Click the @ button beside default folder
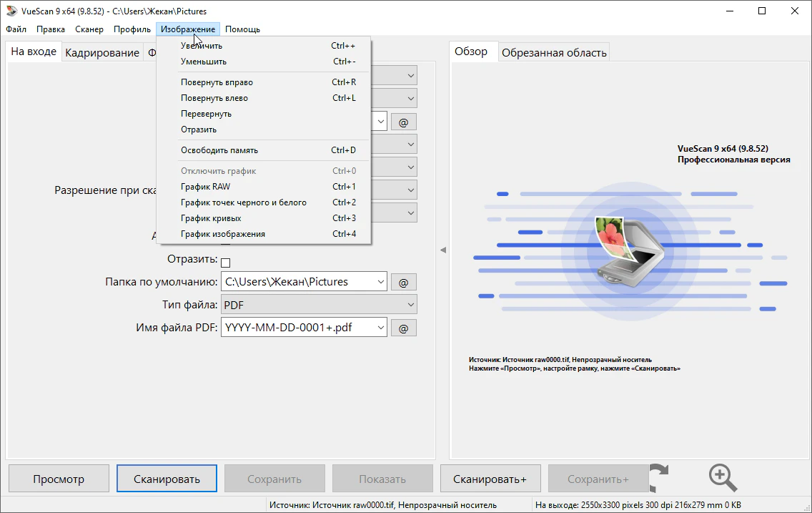The image size is (812, 513). (403, 282)
